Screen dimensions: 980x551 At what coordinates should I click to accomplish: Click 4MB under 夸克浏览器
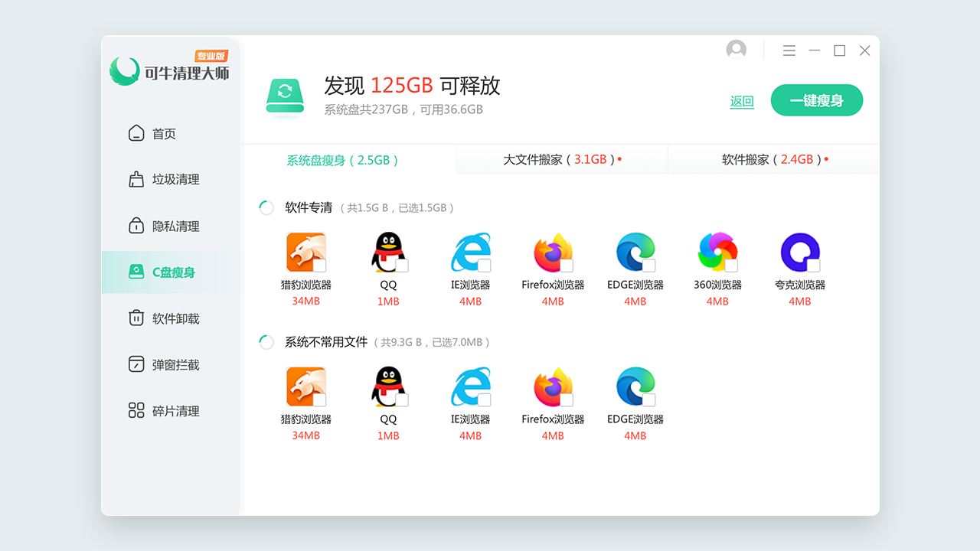click(800, 302)
